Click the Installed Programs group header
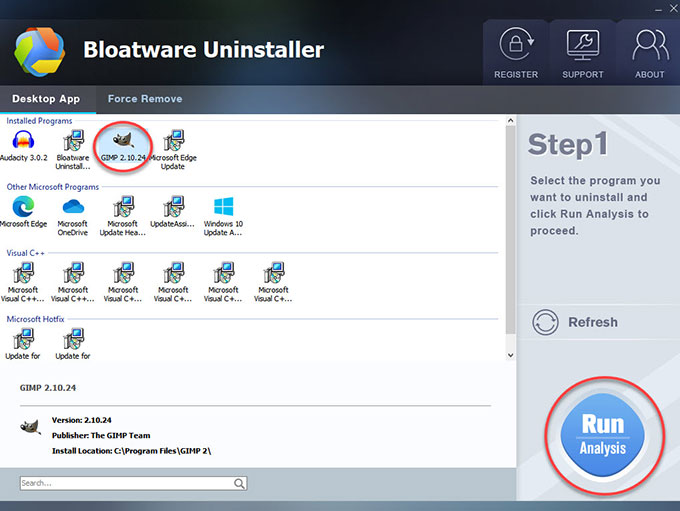 (x=39, y=121)
